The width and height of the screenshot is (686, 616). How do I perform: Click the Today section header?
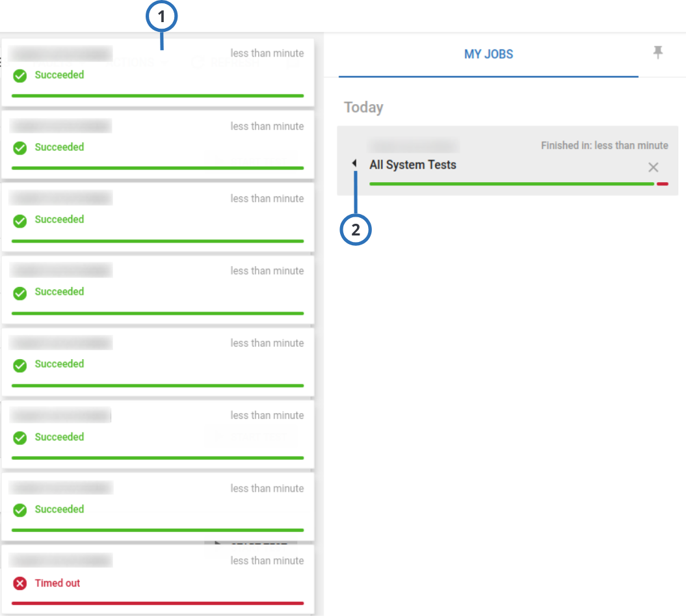363,107
